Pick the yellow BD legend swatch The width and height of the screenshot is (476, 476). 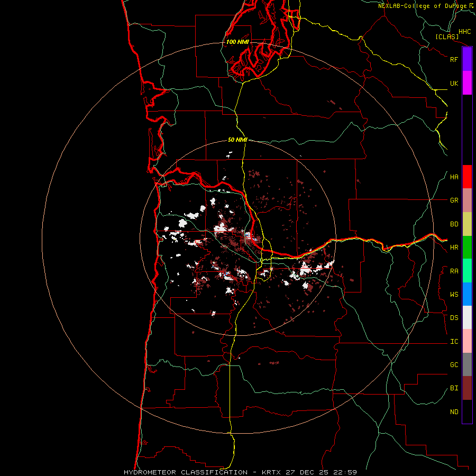pyautogui.click(x=467, y=224)
